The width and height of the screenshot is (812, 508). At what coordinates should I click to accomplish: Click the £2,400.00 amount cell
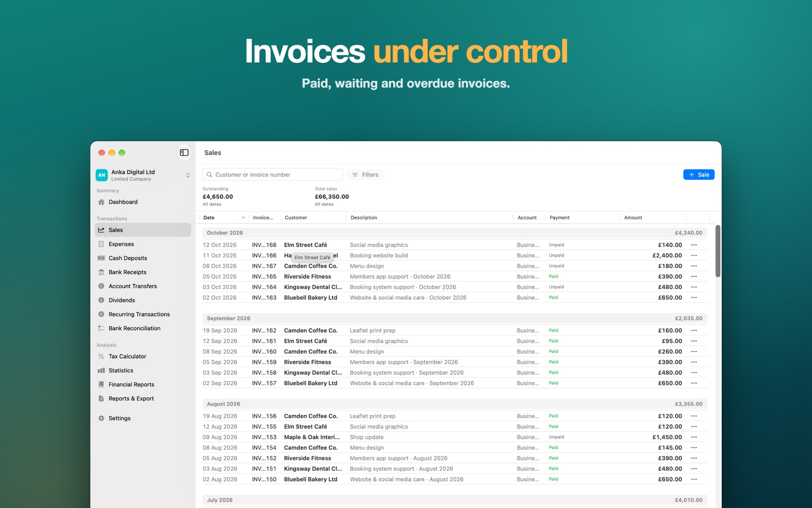[x=667, y=256]
